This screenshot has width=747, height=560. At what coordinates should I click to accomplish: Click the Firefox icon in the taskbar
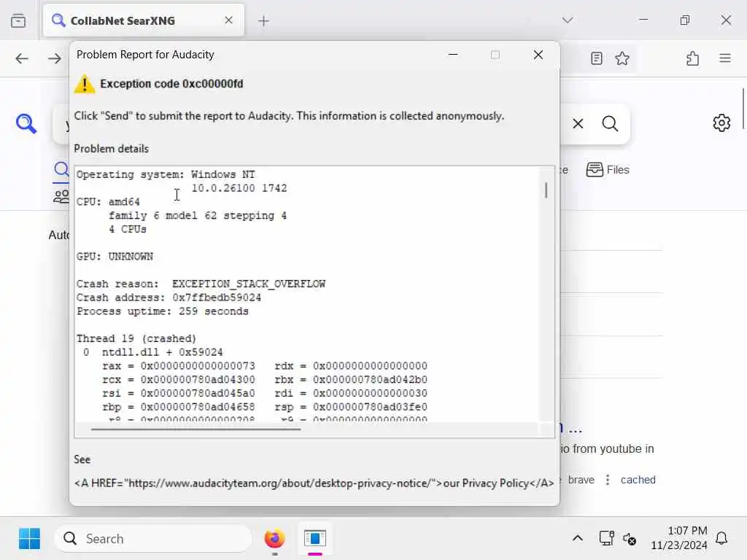pos(274,539)
